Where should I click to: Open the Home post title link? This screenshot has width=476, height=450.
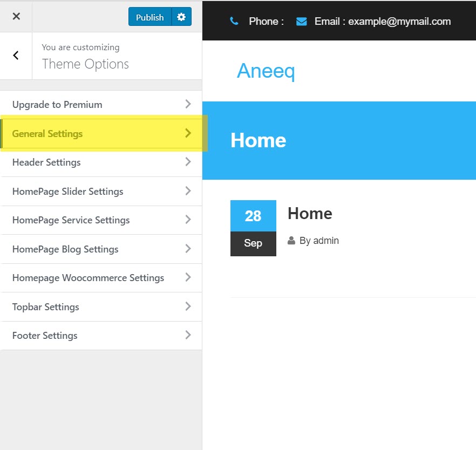pyautogui.click(x=310, y=213)
